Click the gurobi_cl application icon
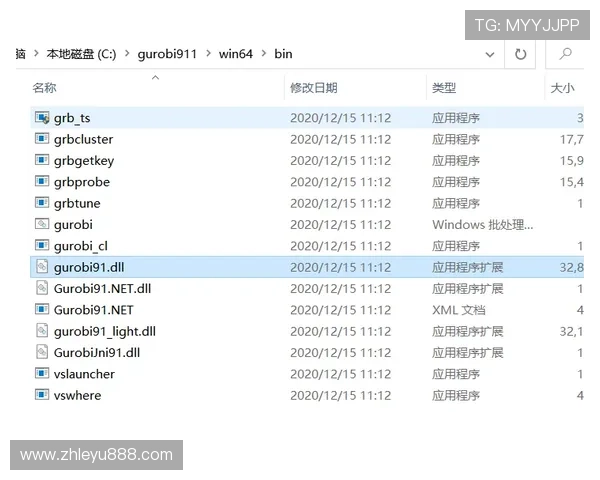Screen dimensions: 600x480 pyautogui.click(x=42, y=245)
